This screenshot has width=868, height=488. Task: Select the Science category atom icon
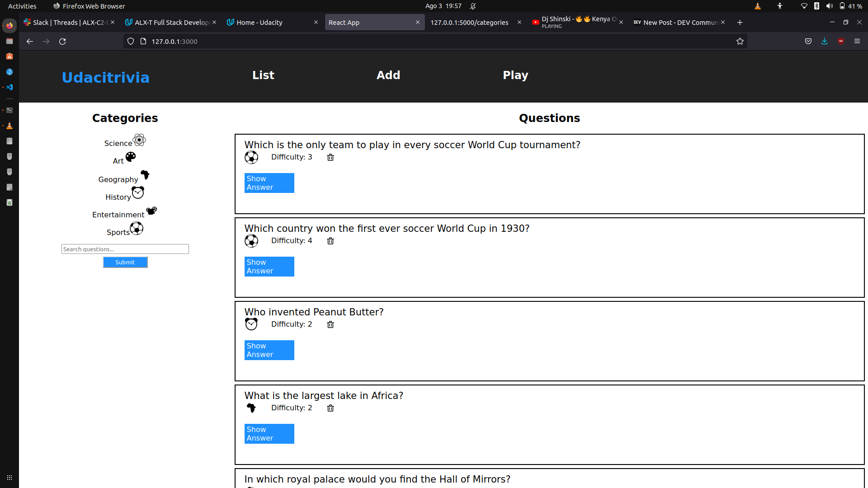click(x=139, y=140)
